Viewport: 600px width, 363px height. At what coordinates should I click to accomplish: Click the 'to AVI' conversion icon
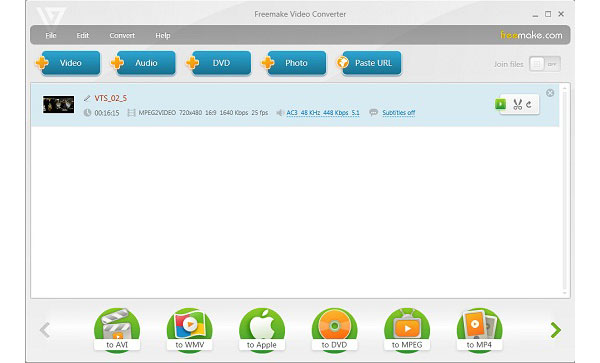[117, 330]
